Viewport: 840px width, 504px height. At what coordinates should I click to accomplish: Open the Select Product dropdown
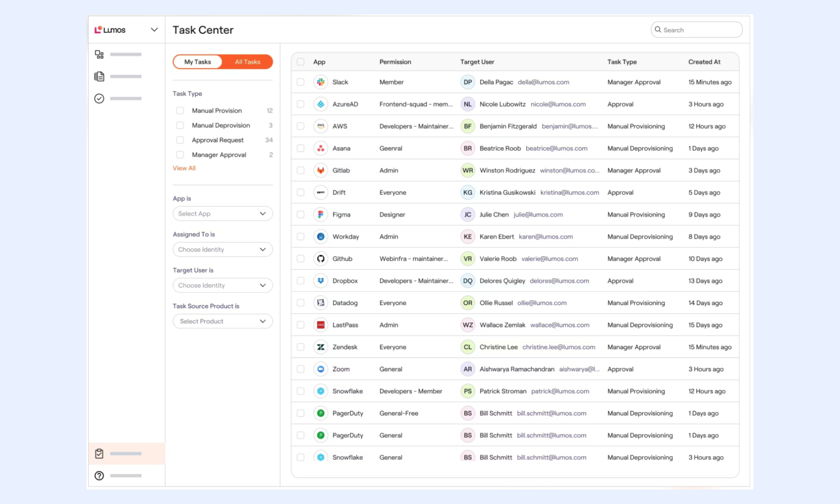point(223,321)
